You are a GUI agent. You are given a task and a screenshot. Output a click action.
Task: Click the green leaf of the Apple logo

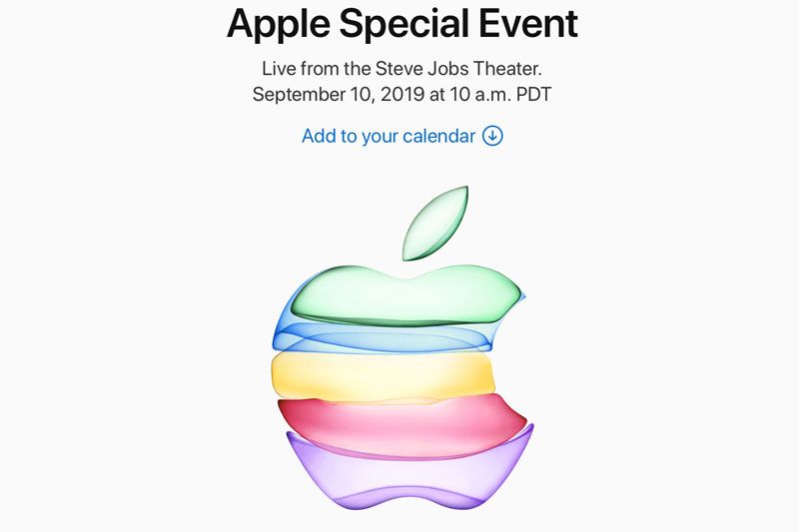coord(435,224)
